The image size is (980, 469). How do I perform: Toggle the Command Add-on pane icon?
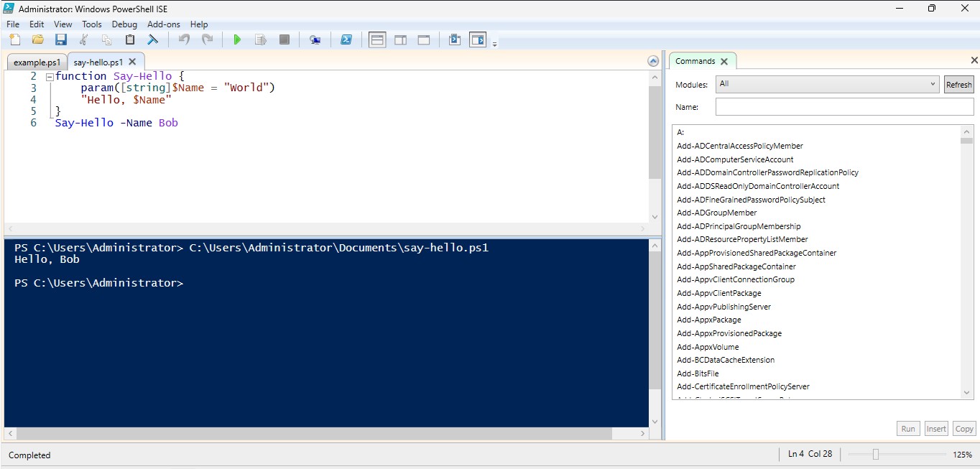coord(478,40)
